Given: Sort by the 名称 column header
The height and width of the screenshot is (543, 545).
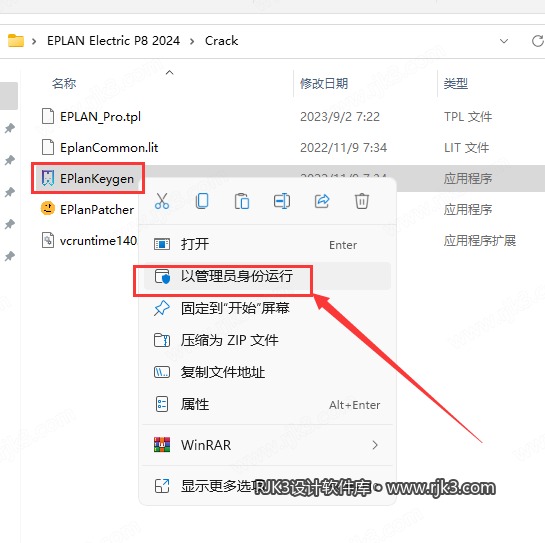Looking at the screenshot, I should [64, 83].
